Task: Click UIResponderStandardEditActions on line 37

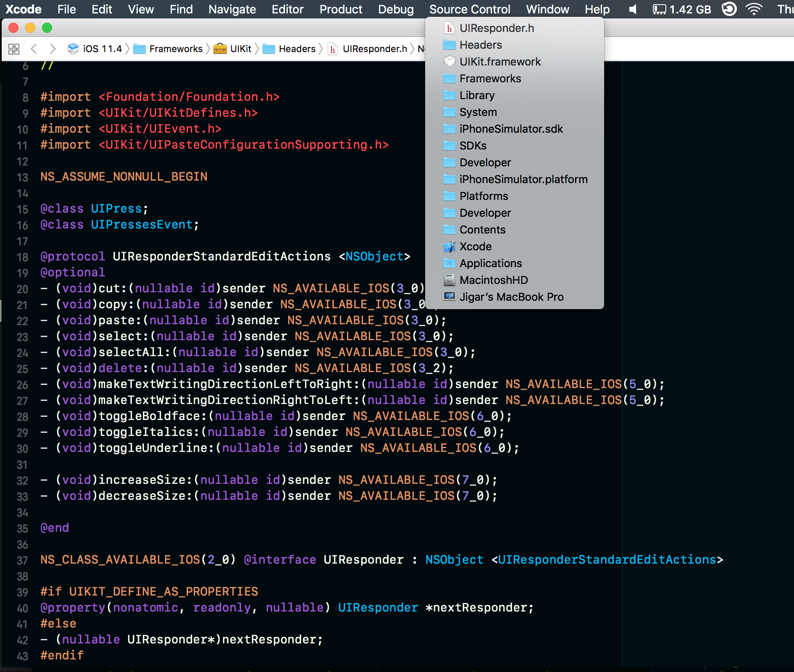Action: [607, 560]
